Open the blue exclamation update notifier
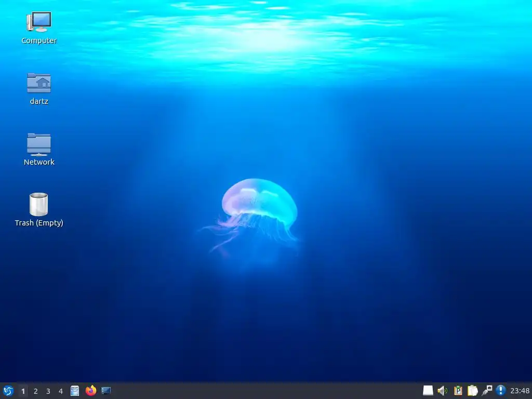The height and width of the screenshot is (399, 532). [x=501, y=391]
